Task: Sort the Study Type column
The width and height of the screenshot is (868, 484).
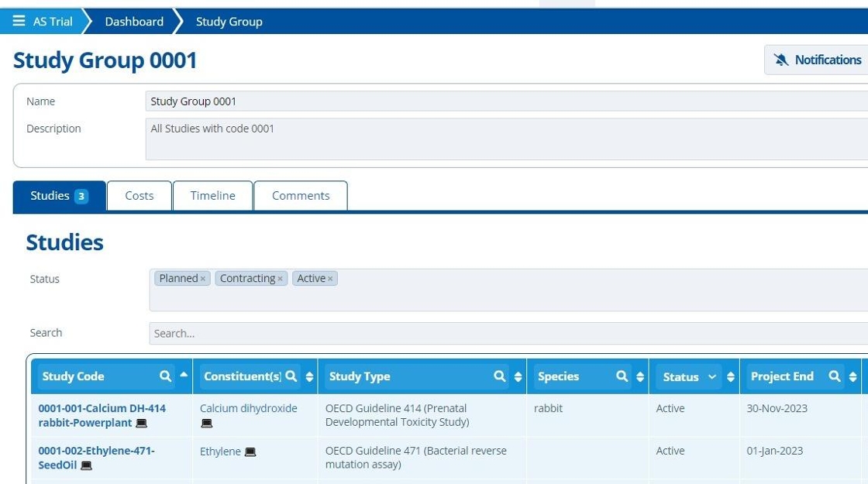Action: click(518, 376)
